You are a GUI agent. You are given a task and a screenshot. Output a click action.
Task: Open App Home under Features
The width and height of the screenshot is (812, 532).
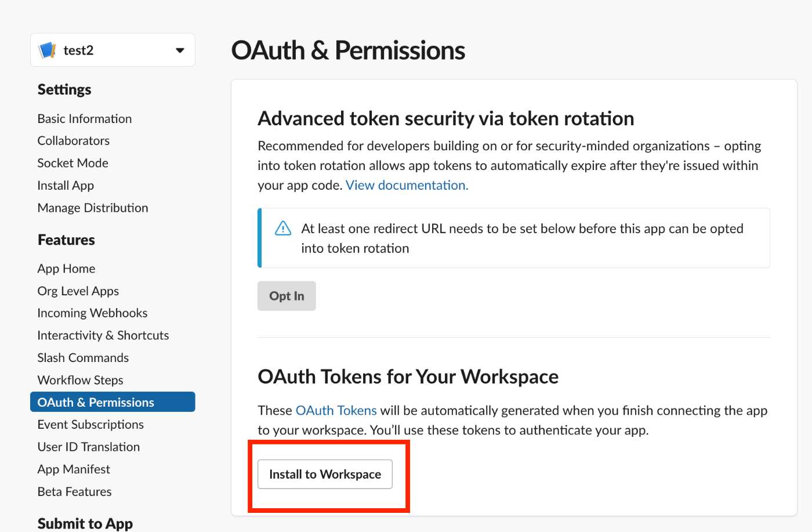coord(66,269)
